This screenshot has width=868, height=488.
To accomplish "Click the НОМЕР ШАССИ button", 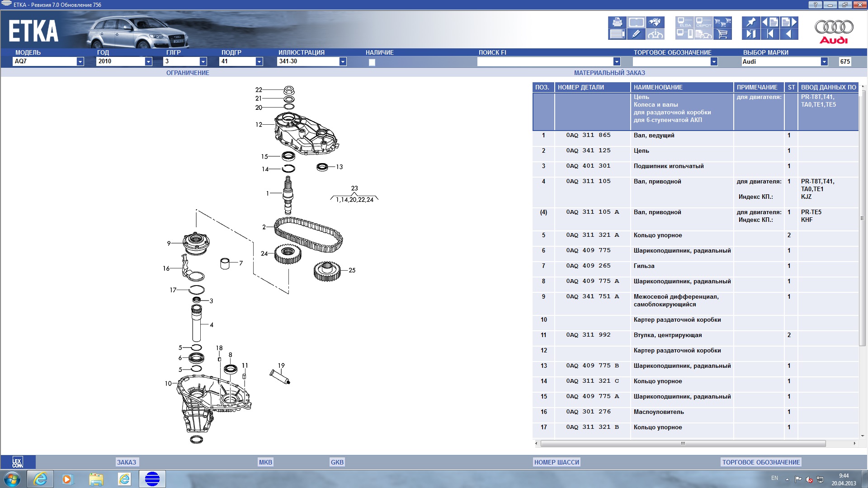I will tap(557, 462).
